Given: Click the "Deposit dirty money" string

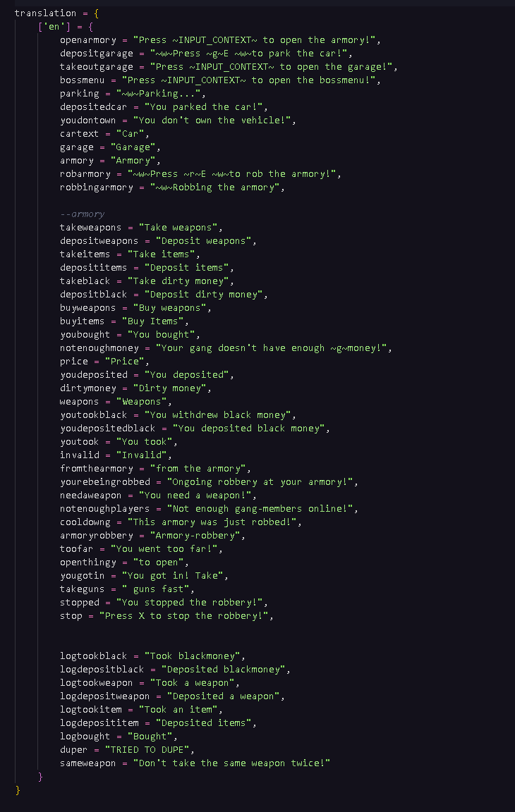Looking at the screenshot, I should 205,295.
